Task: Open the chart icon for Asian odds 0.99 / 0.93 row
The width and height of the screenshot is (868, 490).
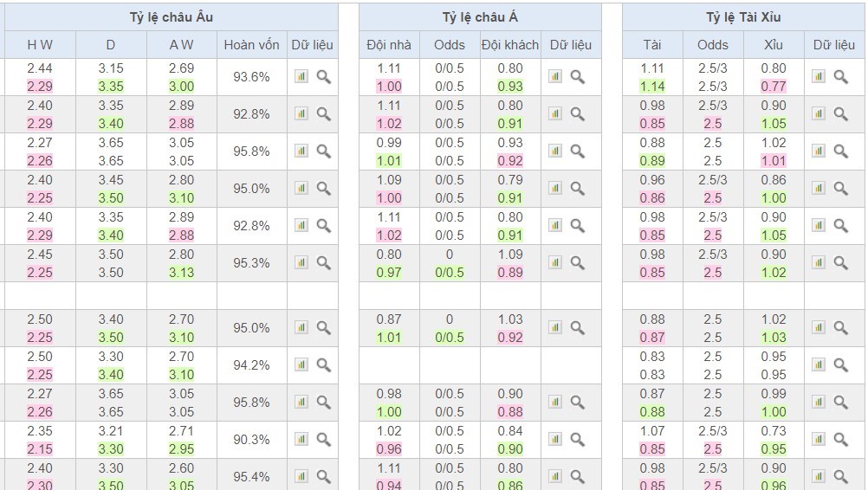Action: (555, 151)
